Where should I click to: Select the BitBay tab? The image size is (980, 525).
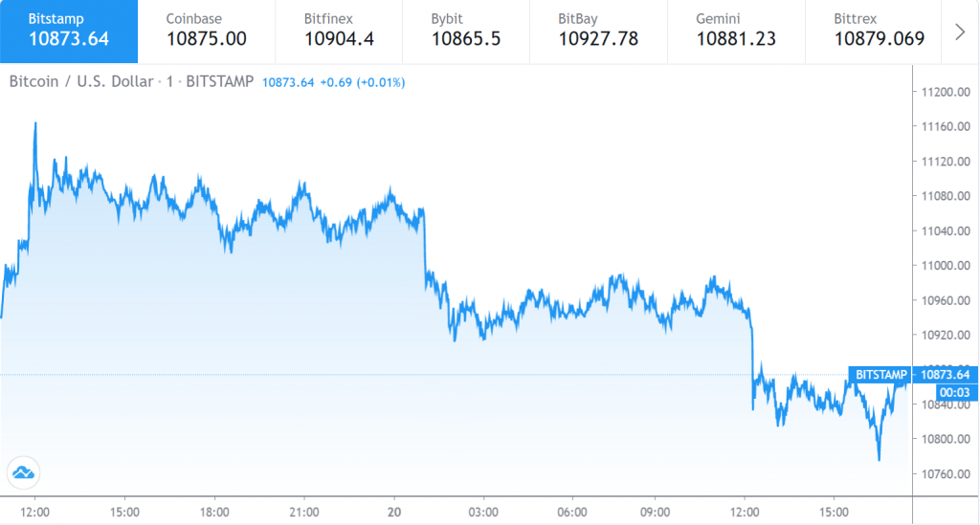(598, 31)
